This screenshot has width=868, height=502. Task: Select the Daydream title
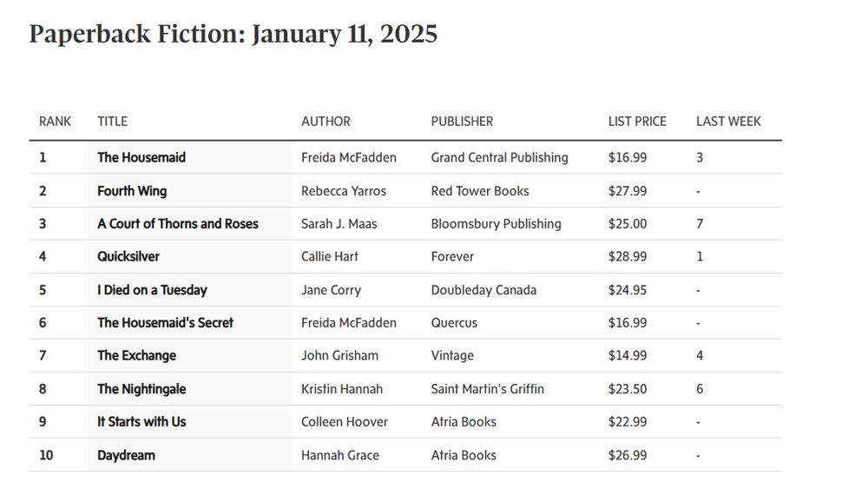click(x=126, y=455)
